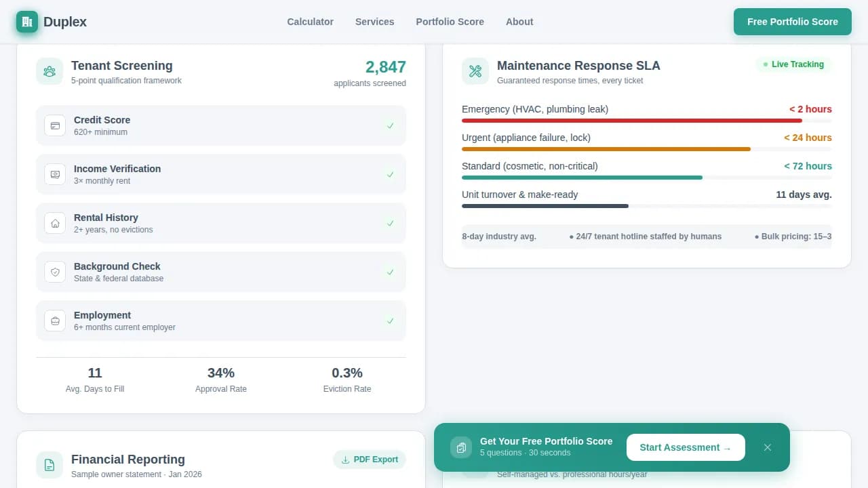The width and height of the screenshot is (868, 488).
Task: Open the Portfolio Score nav link
Action: point(450,22)
